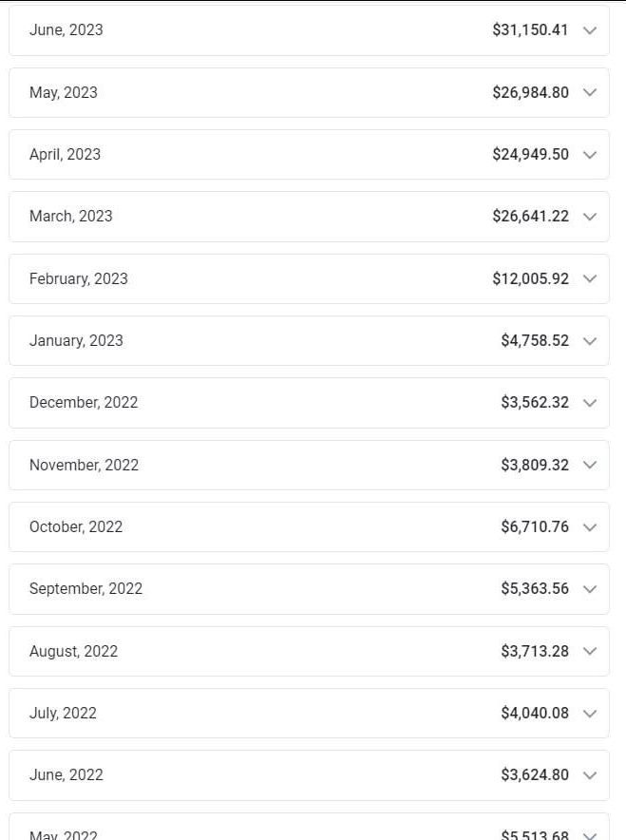Expand the July, 2022 chevron
The height and width of the screenshot is (840, 626).
(x=590, y=714)
